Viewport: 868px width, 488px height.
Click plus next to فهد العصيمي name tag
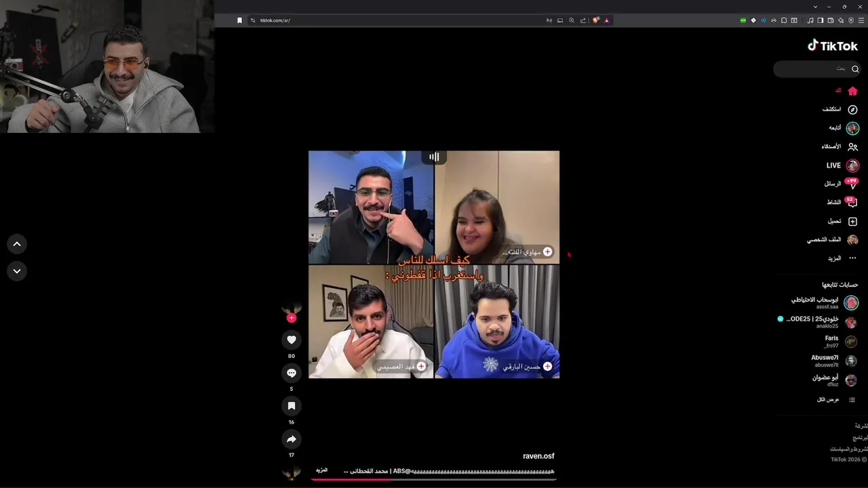421,366
